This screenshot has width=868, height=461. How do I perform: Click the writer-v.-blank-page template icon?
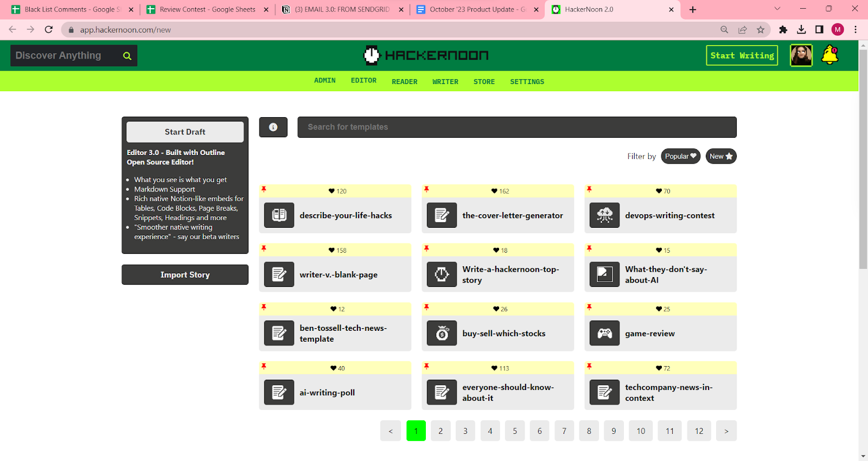point(279,274)
